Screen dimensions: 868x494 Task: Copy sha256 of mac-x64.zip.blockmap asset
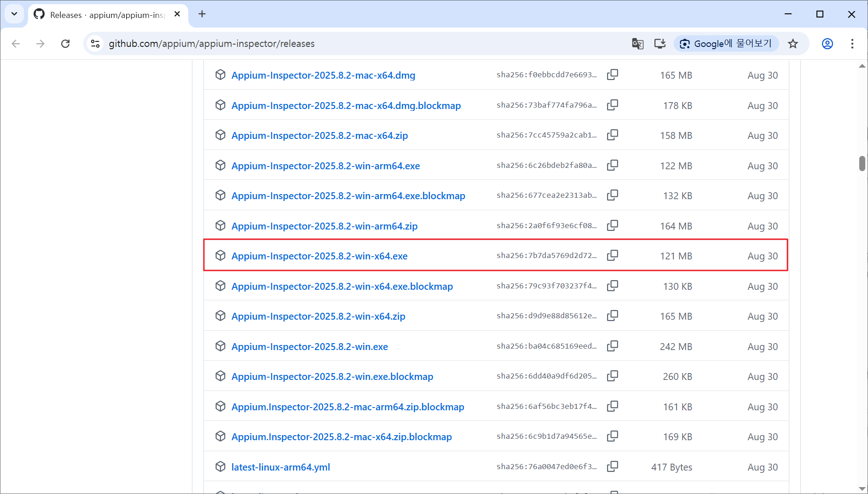(x=612, y=436)
